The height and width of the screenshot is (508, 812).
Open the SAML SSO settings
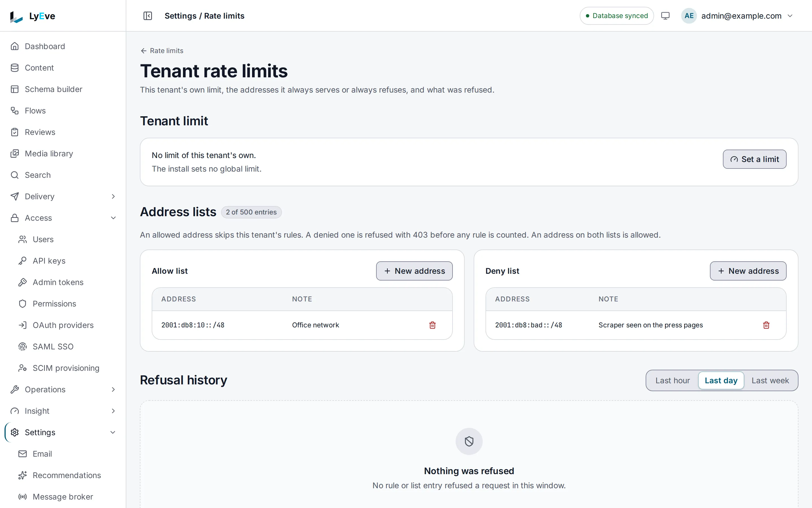[67, 346]
